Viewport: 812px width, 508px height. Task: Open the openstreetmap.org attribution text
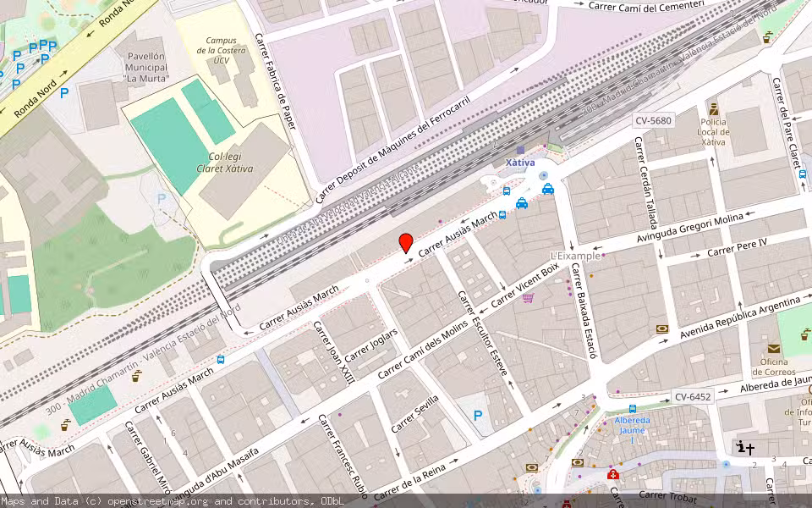pos(158,501)
